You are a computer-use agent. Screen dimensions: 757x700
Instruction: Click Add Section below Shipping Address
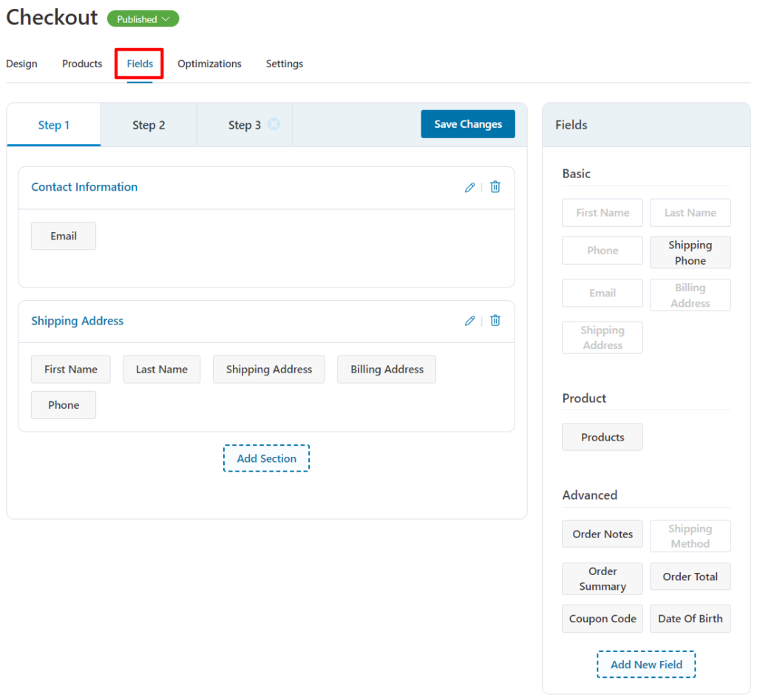(266, 458)
